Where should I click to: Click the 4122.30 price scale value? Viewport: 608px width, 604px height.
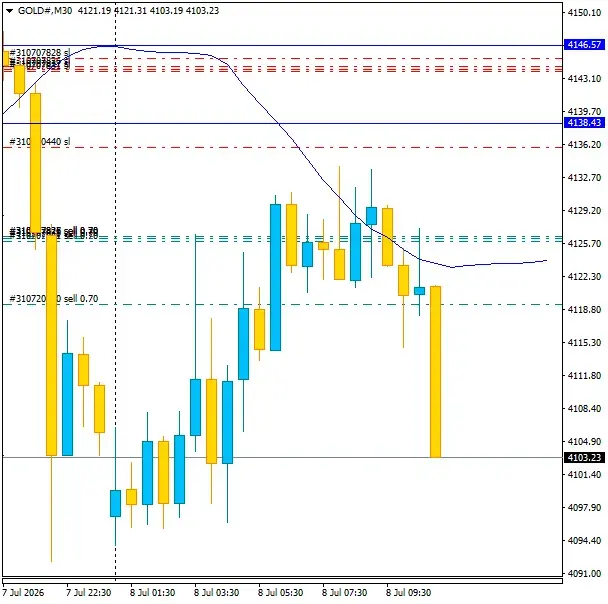click(x=584, y=277)
